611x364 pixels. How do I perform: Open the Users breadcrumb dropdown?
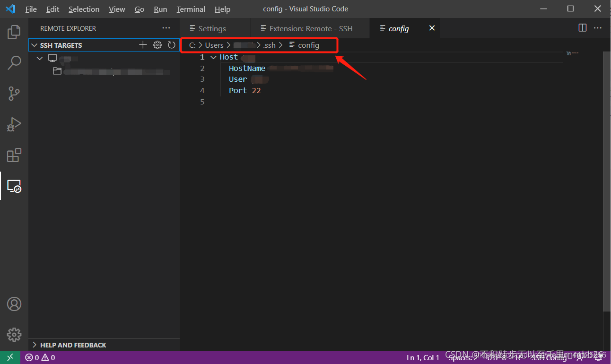tap(214, 45)
